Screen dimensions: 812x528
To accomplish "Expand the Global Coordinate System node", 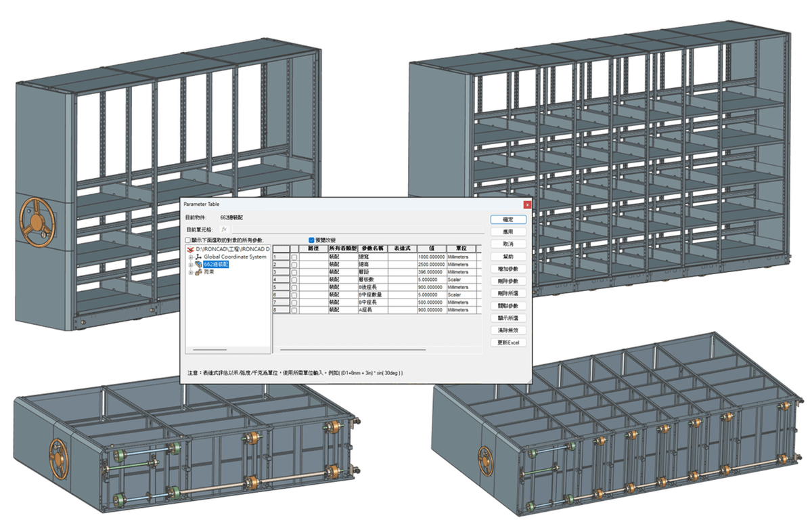I will pyautogui.click(x=190, y=257).
